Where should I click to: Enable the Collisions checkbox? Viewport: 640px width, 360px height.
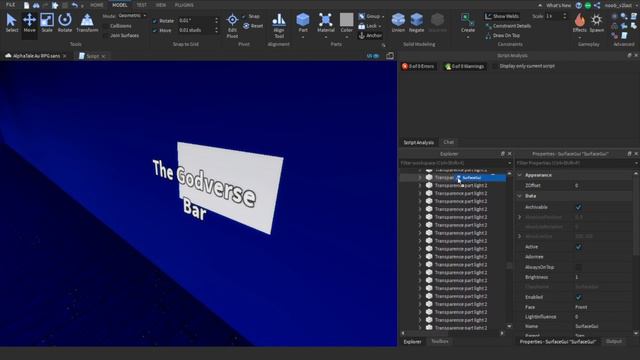106,26
